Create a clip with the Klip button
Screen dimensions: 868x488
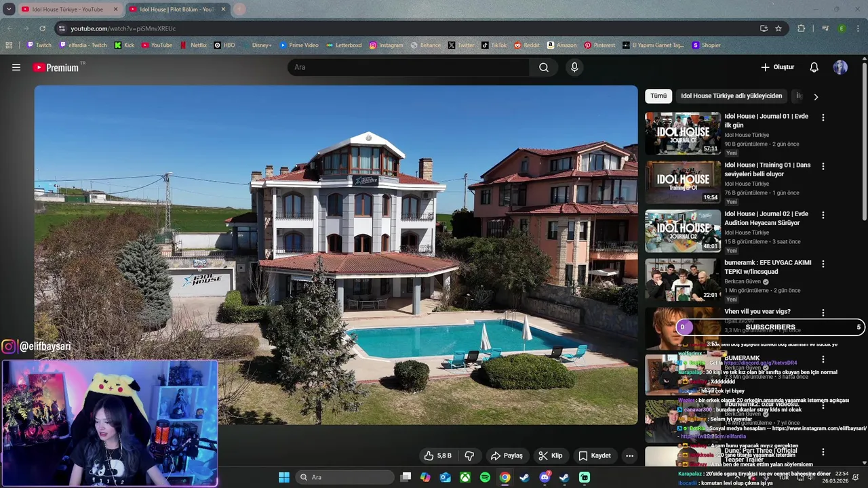pyautogui.click(x=550, y=455)
